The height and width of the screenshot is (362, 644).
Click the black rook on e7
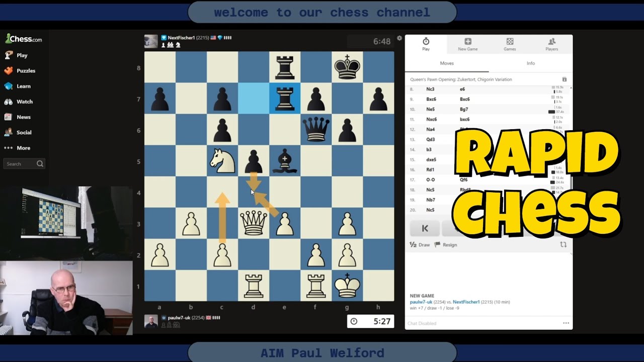(x=285, y=98)
